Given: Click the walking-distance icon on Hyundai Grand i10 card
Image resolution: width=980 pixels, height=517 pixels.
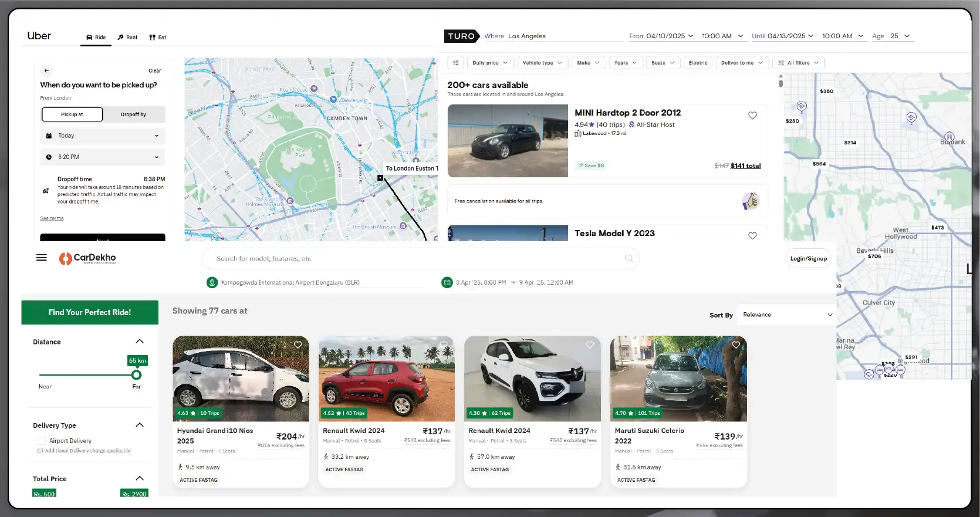Looking at the screenshot, I should [x=181, y=467].
